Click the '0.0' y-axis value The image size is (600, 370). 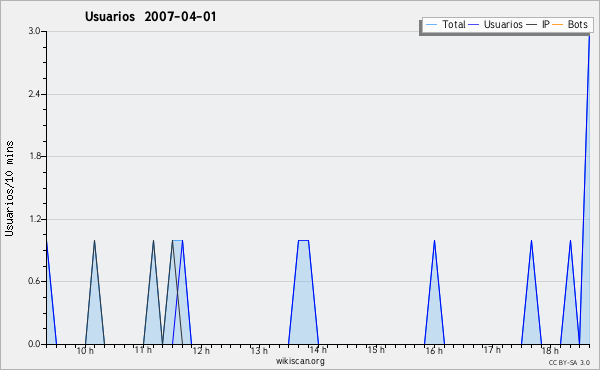(34, 344)
